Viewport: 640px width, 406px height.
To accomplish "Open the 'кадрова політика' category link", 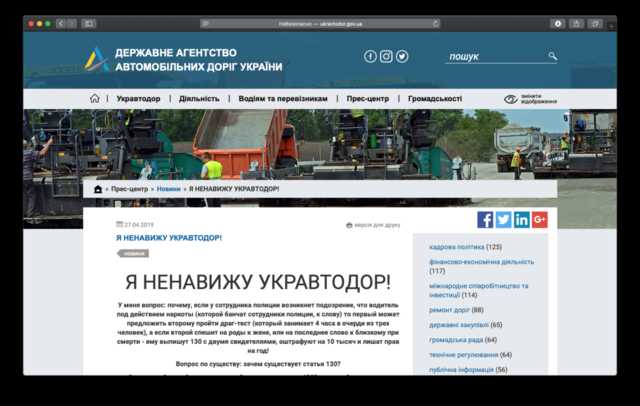I will click(x=457, y=247).
